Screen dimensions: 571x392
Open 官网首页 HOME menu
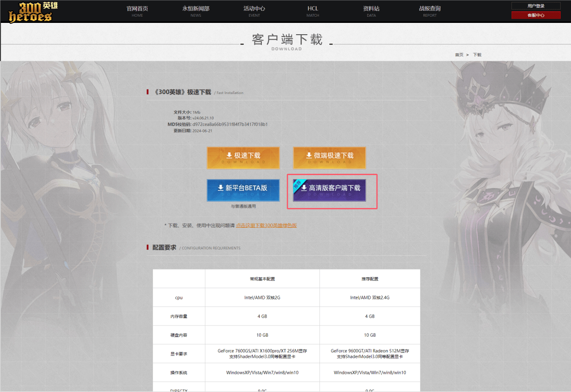coord(137,11)
